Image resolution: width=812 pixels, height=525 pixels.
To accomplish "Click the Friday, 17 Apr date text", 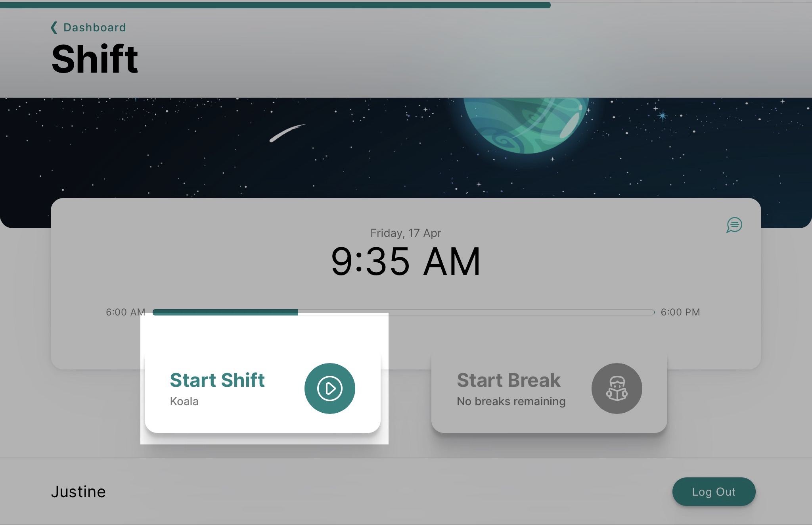I will click(406, 233).
